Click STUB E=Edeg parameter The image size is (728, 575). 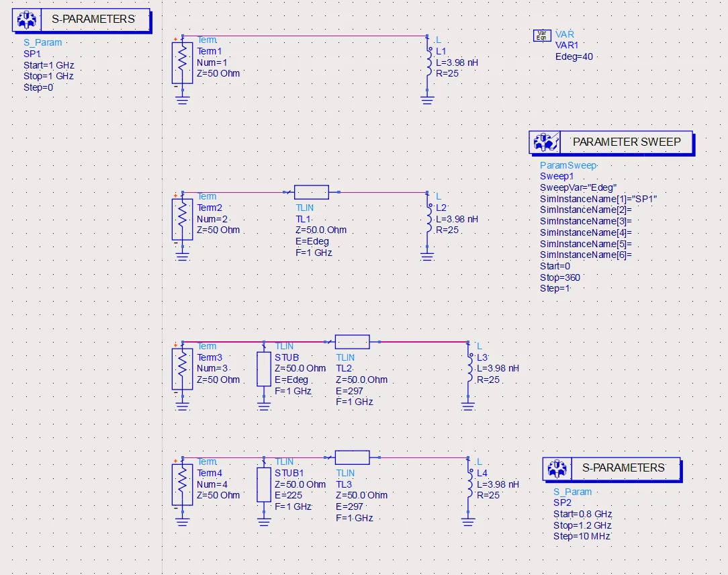click(291, 380)
